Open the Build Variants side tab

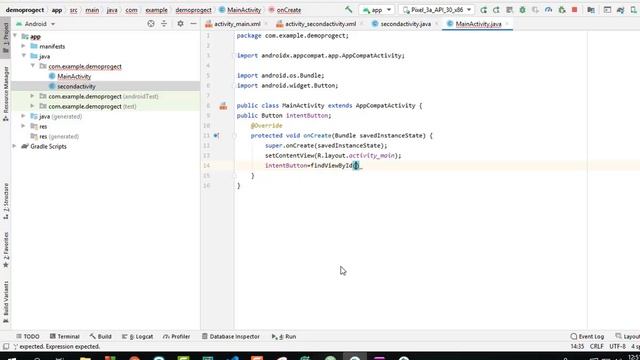(5, 302)
